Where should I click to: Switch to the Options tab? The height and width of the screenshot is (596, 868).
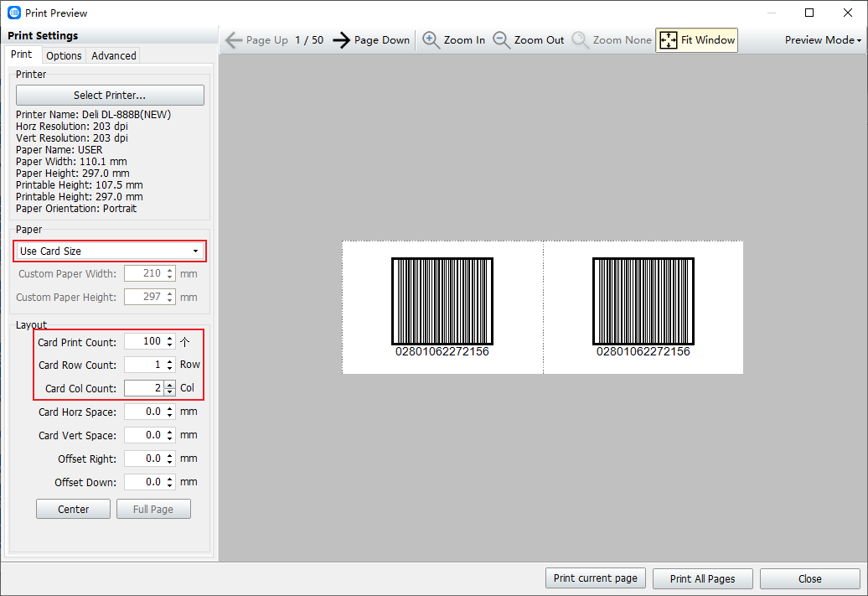click(x=64, y=55)
